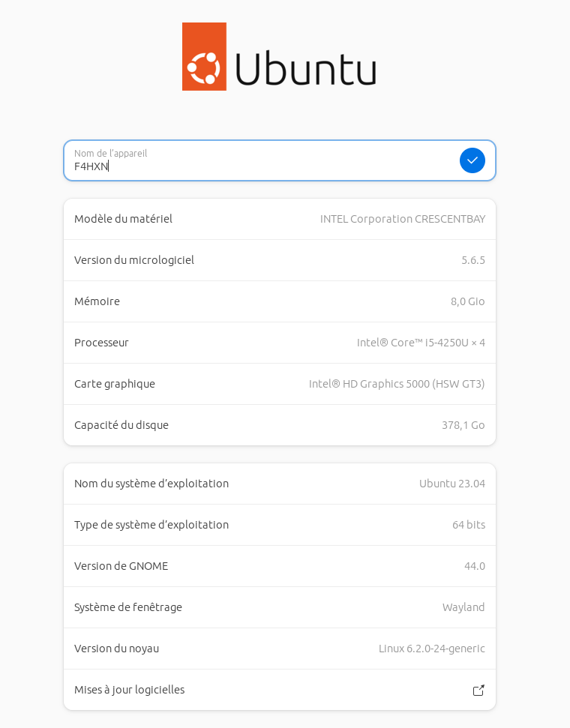Click the Capacité du disque row

click(x=280, y=425)
